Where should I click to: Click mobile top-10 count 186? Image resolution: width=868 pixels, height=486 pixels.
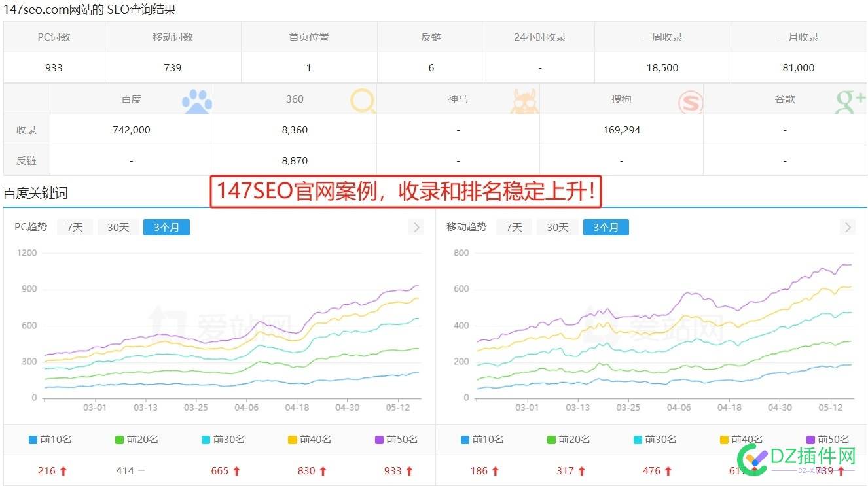coord(479,470)
